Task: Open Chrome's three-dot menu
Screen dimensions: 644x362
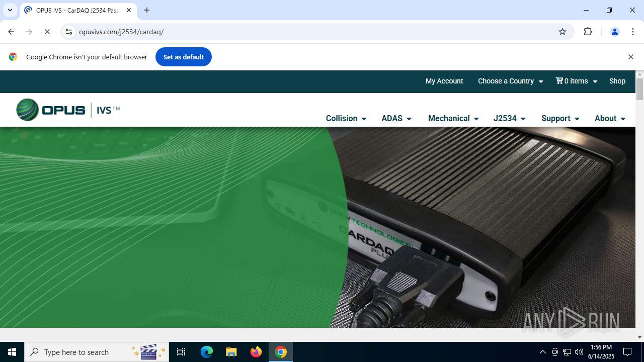Action: click(633, 32)
